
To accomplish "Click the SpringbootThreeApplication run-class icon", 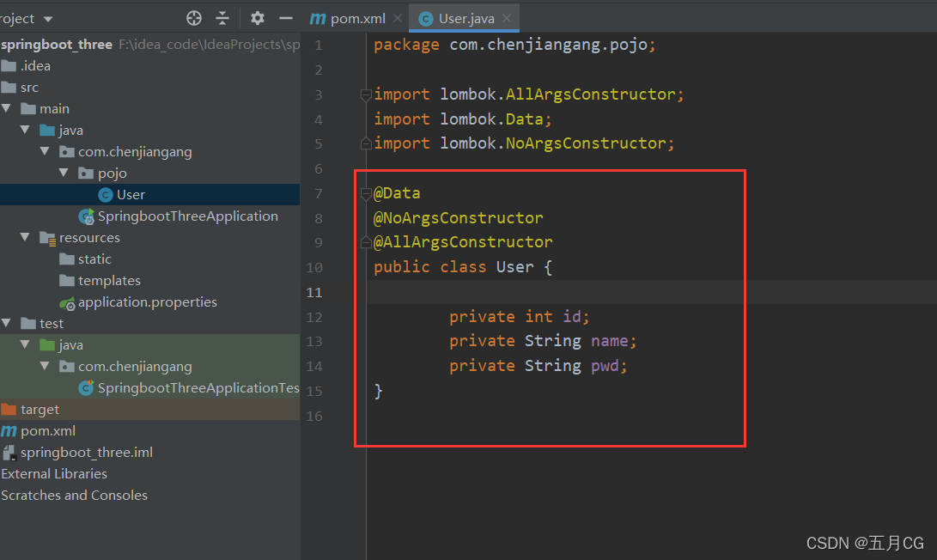I will tap(86, 216).
